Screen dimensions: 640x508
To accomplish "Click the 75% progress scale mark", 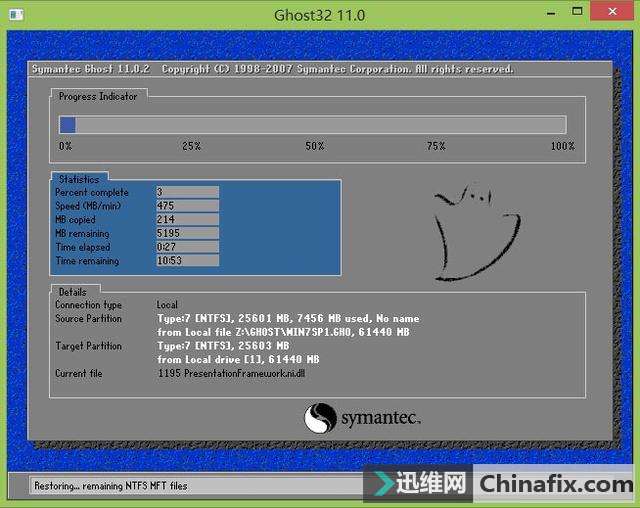I will 436,146.
